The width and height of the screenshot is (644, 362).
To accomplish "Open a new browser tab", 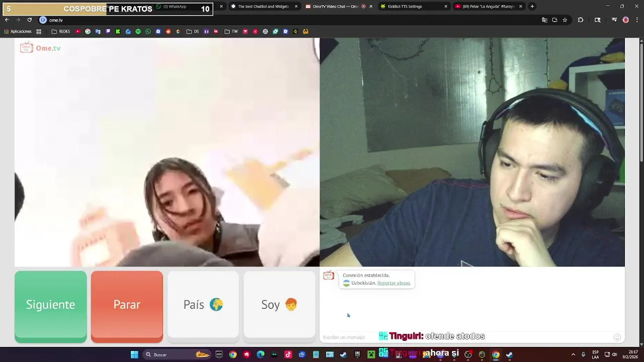I will pos(532,7).
